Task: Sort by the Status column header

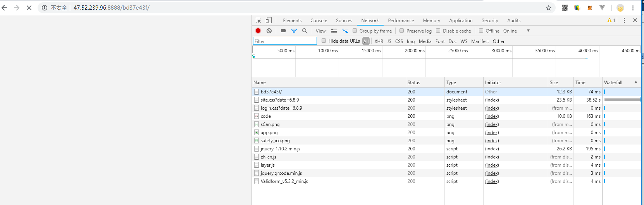Action: [x=425, y=83]
